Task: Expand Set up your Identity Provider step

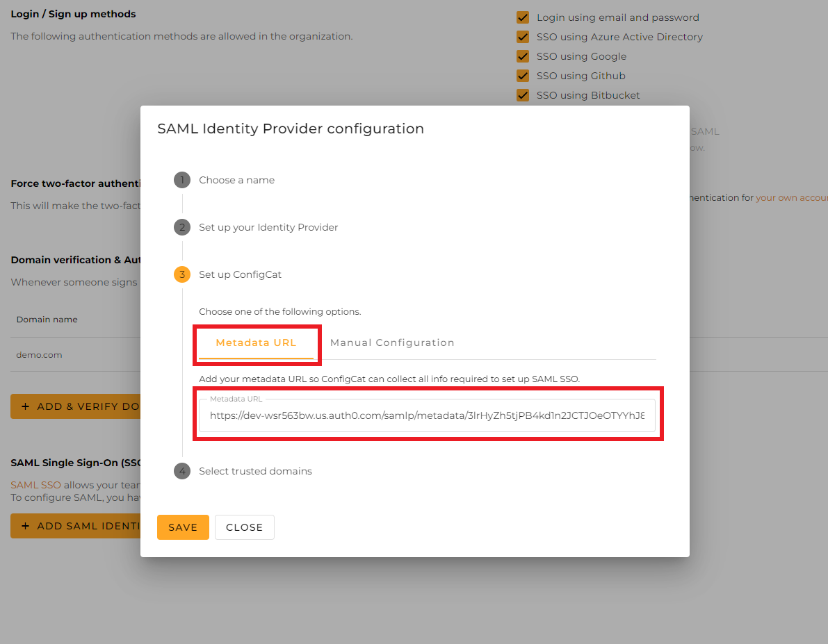Action: [x=268, y=227]
